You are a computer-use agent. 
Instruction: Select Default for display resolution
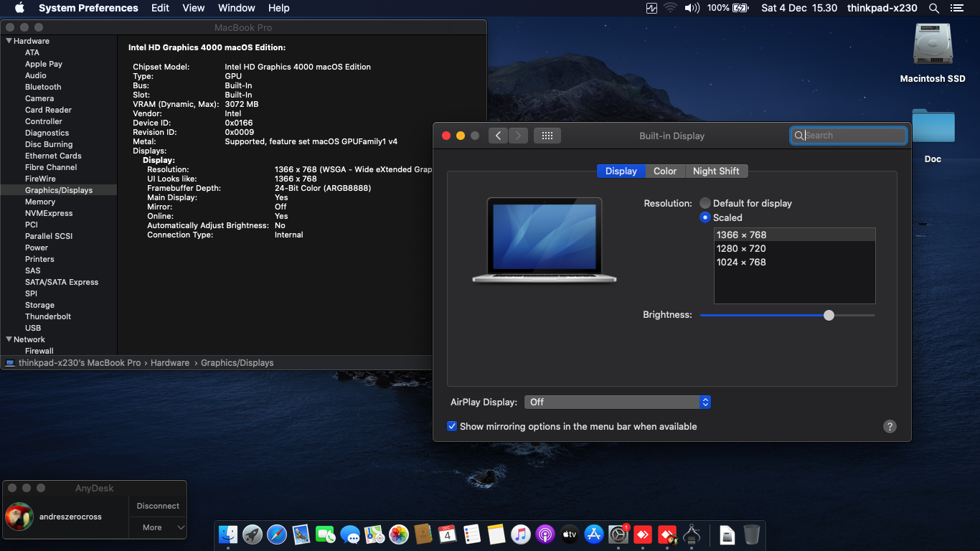pos(705,203)
